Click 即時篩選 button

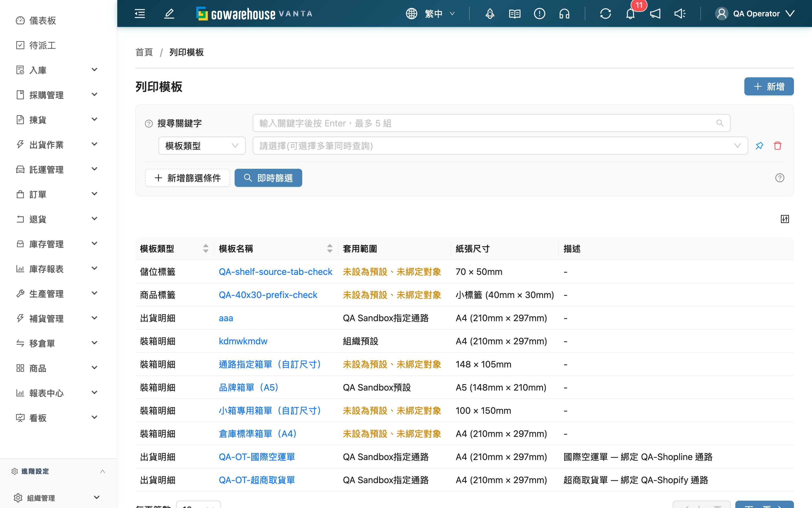(x=268, y=178)
